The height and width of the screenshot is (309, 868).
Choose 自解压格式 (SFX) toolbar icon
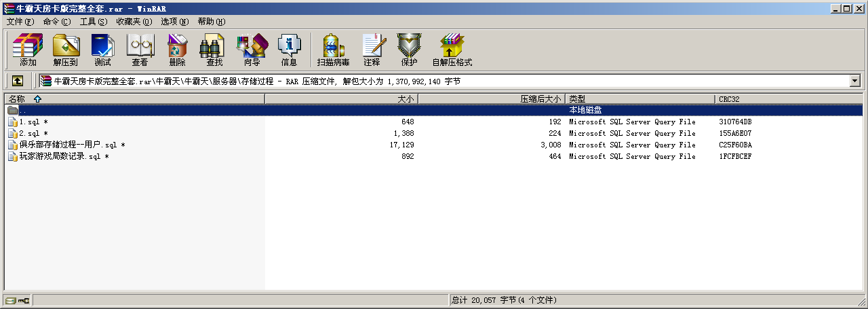pos(452,50)
